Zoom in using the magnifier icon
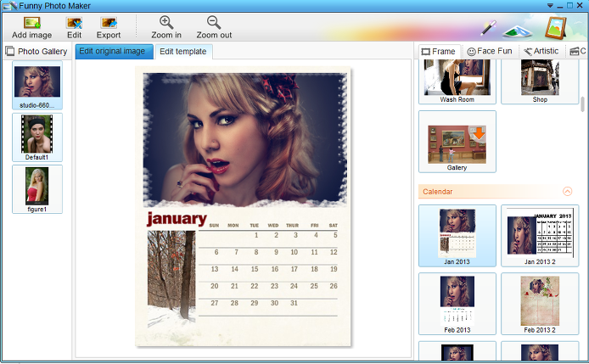The image size is (589, 364). coord(166,23)
